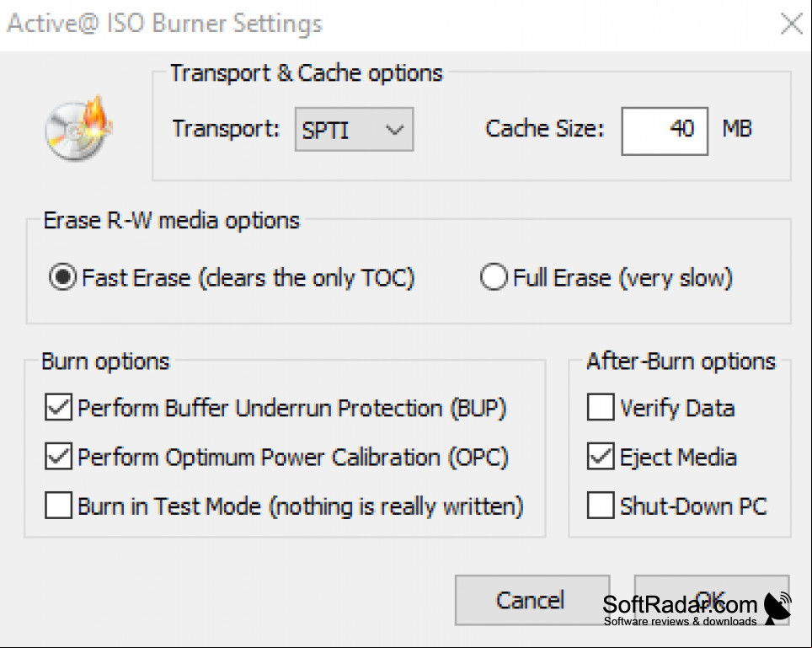Click into the Cache Size field
812x648 pixels.
tap(665, 131)
